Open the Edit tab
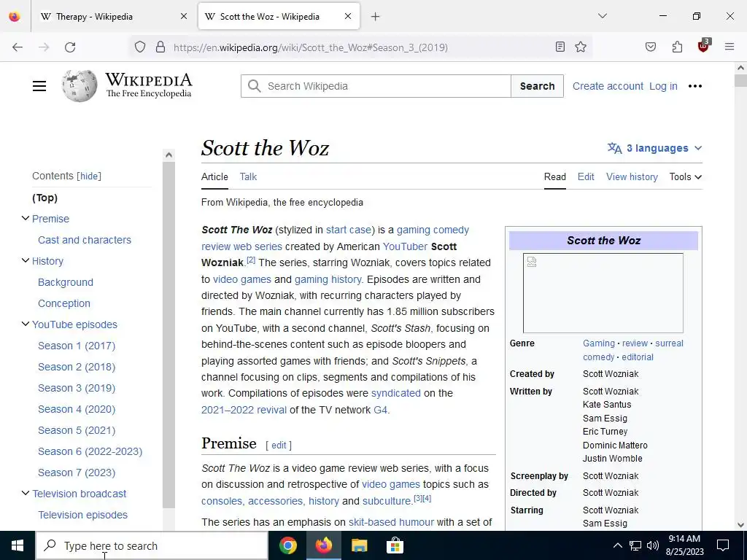This screenshot has height=560, width=747. [586, 176]
